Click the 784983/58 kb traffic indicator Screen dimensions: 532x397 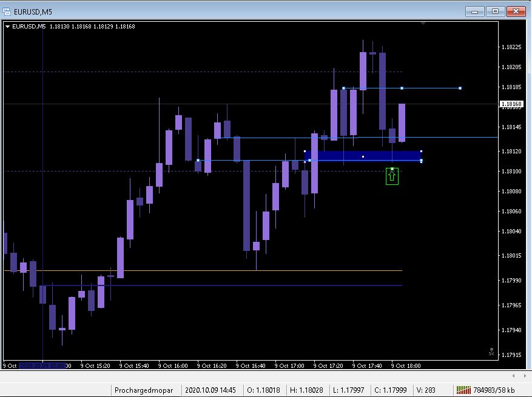494,390
